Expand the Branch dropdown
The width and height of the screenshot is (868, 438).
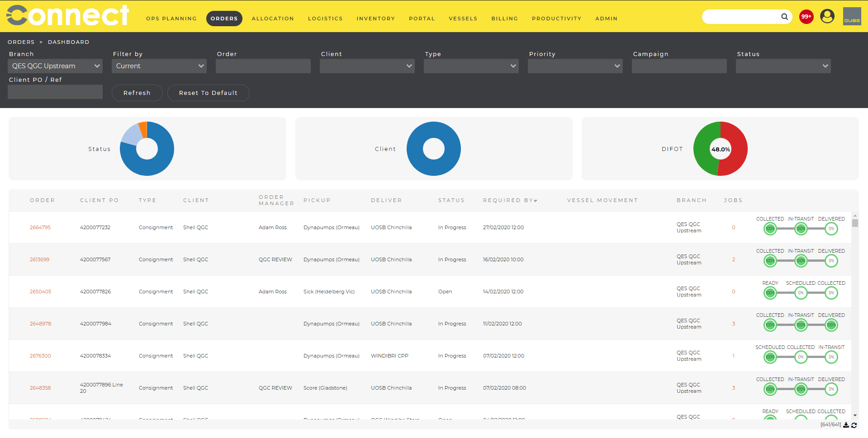(55, 66)
